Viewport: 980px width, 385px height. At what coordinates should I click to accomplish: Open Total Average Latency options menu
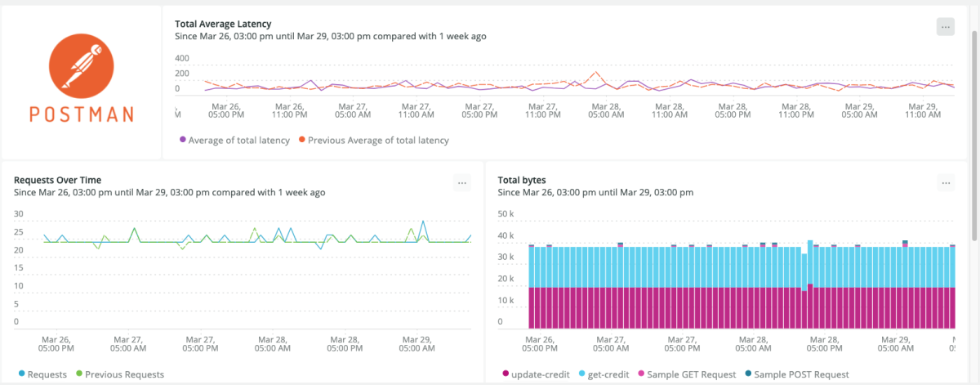pos(945,26)
